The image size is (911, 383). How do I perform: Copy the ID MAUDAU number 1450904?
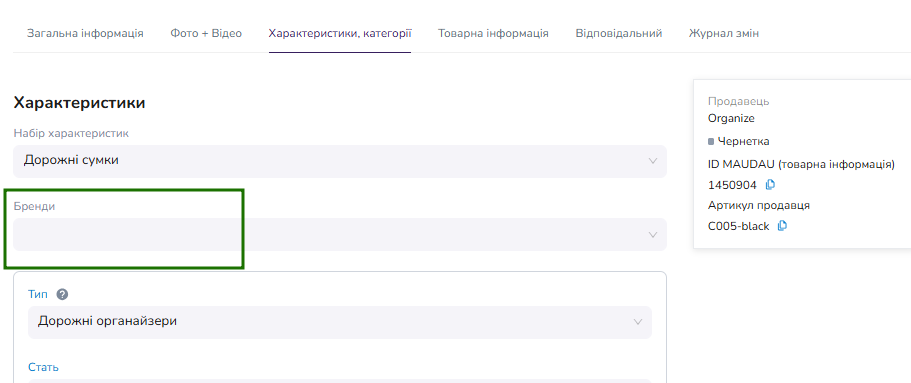pyautogui.click(x=770, y=185)
